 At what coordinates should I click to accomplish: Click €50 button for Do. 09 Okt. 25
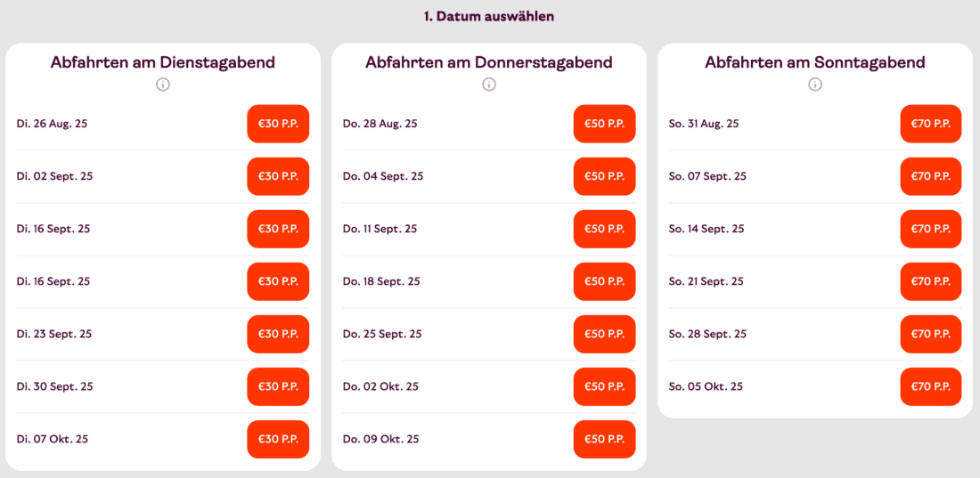[x=604, y=439]
